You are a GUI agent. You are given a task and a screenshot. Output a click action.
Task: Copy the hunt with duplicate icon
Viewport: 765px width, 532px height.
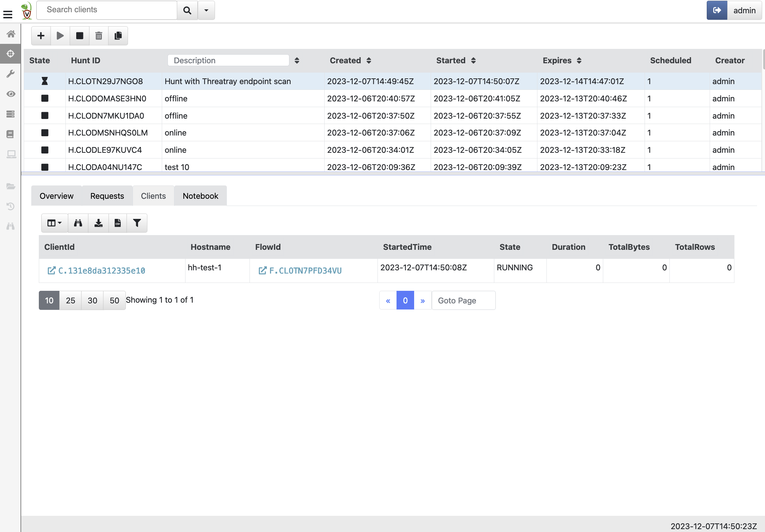118,36
